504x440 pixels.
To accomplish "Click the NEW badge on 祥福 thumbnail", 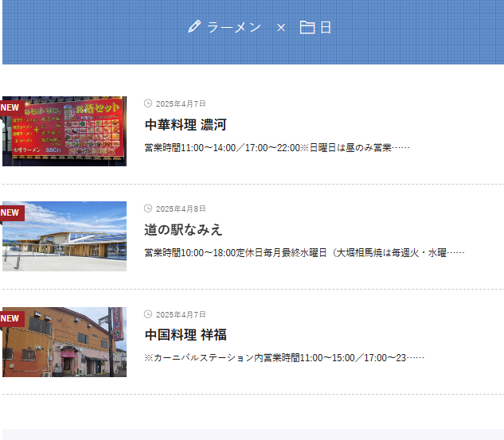I will click(12, 318).
